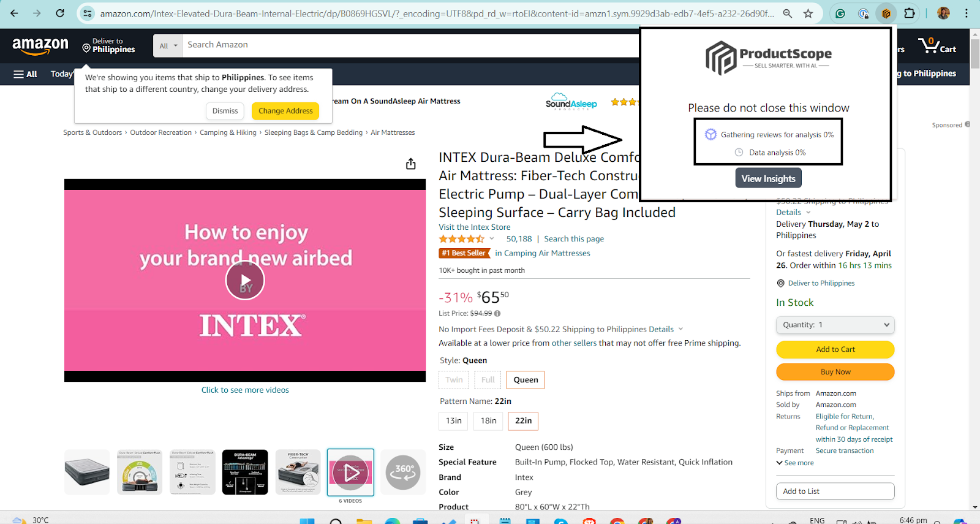Click the Add to List button
Image resolution: width=980 pixels, height=524 pixels.
click(835, 492)
